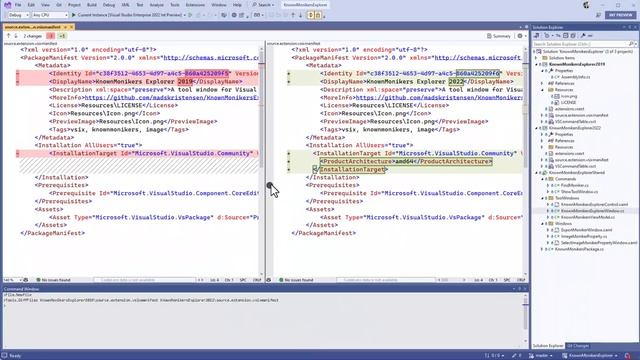Screen dimensions: 640x360
Task: Open the Debug configuration dropdown
Action: (18, 15)
